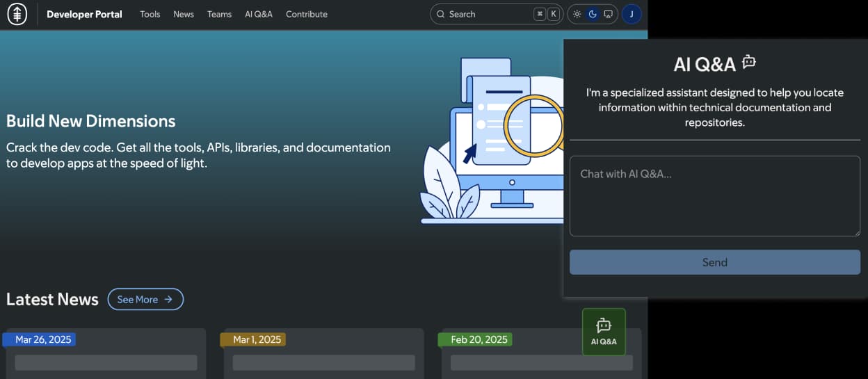
Task: Click the Command key badge in Search
Action: click(540, 14)
